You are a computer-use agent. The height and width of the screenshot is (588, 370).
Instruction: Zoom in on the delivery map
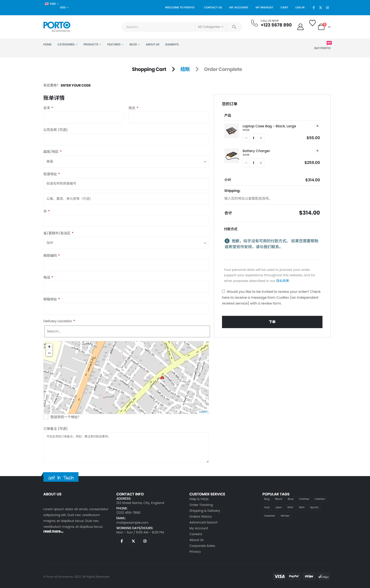49,346
